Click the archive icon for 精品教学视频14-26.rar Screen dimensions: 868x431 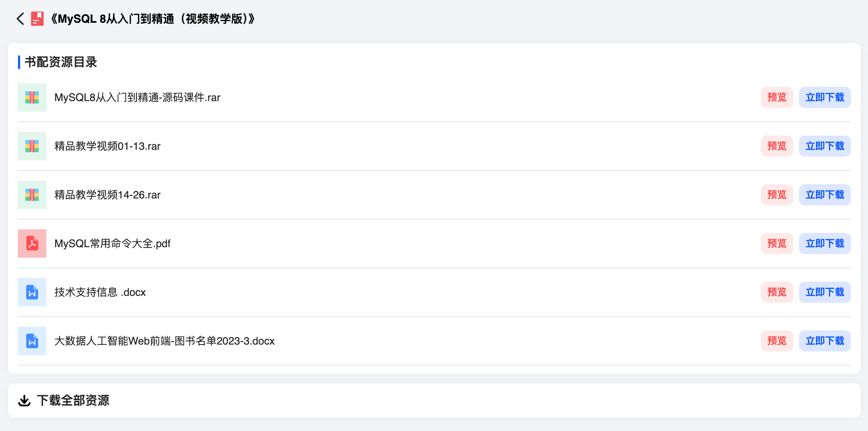(32, 195)
